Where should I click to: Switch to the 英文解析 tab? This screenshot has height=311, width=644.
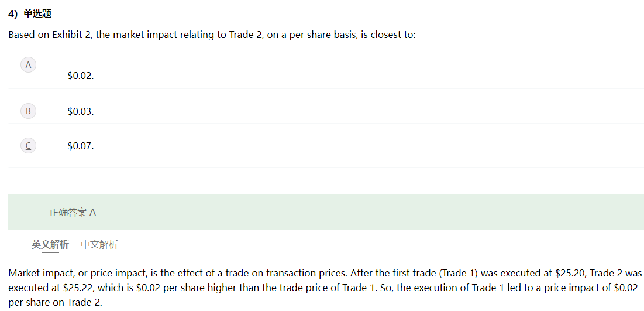[50, 244]
